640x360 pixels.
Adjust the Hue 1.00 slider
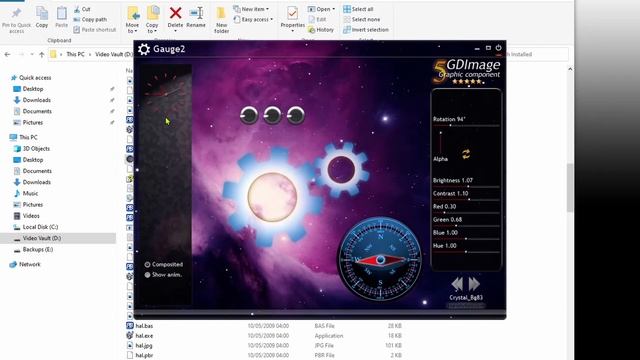(466, 252)
